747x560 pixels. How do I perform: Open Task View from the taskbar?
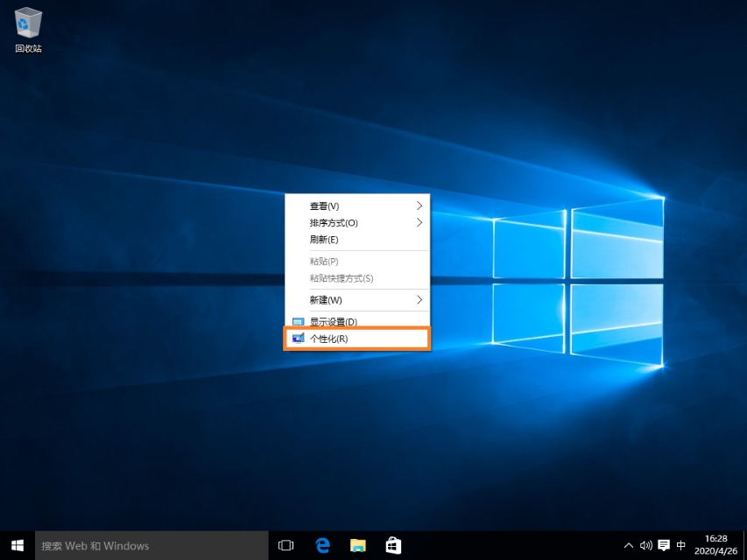click(285, 545)
